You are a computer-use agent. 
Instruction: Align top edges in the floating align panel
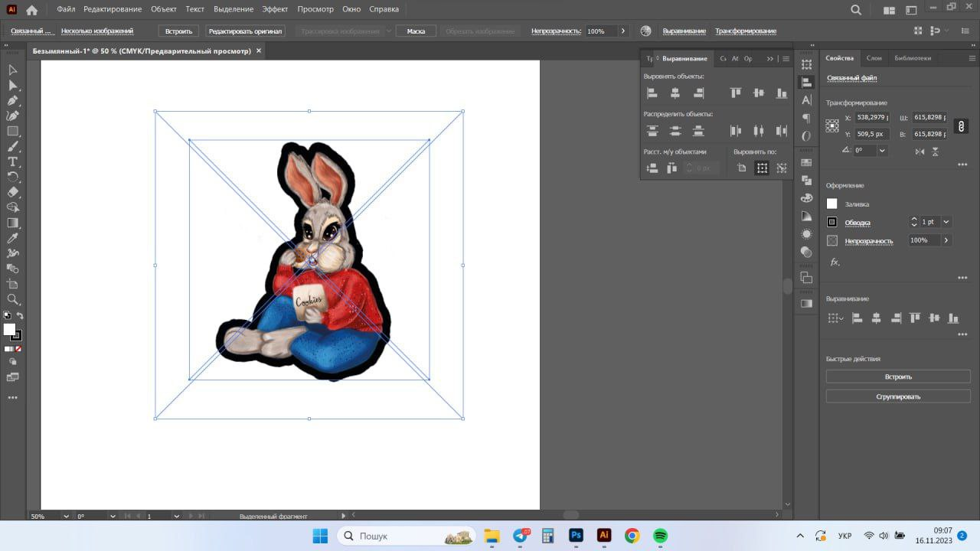736,93
